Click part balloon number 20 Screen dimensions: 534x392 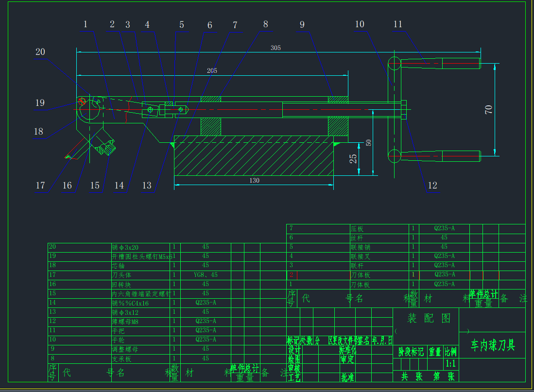pos(40,51)
